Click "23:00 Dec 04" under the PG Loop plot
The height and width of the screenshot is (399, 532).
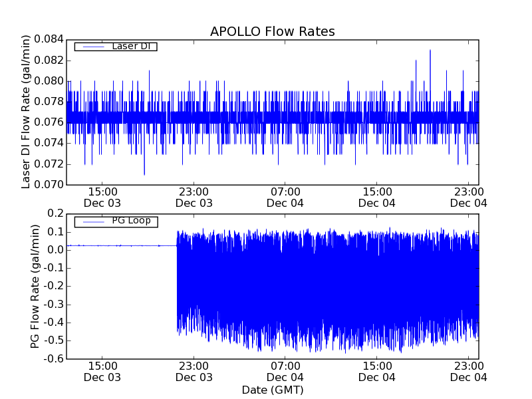[x=469, y=372]
